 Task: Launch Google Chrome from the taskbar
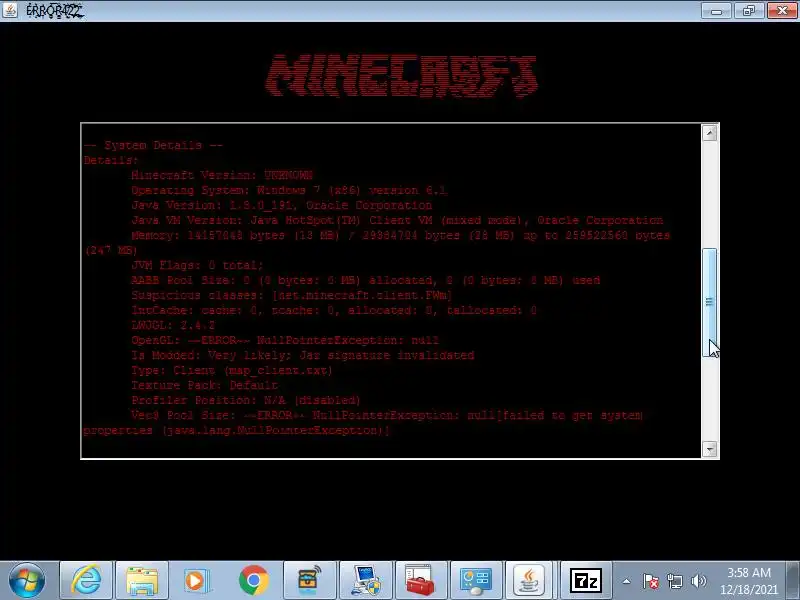tap(254, 581)
